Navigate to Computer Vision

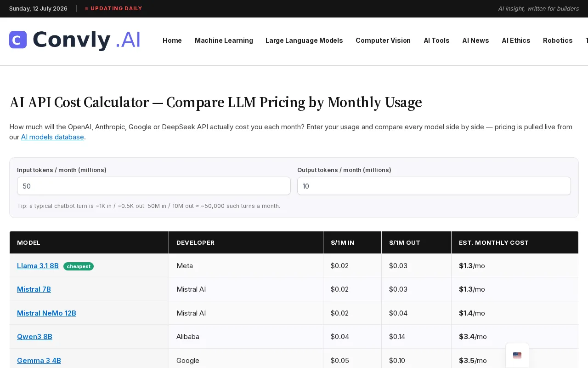pos(383,40)
